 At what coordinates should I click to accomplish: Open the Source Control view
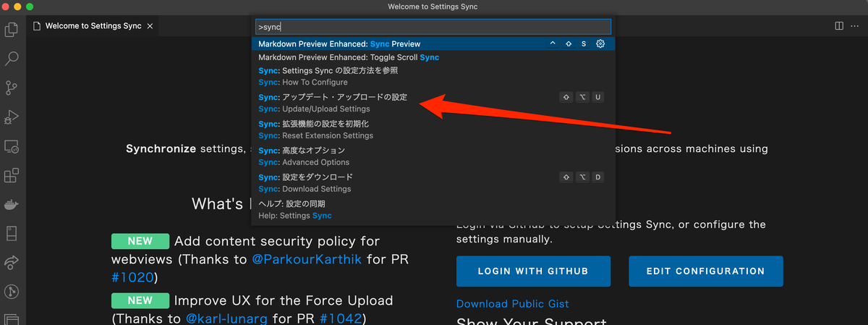pos(12,88)
